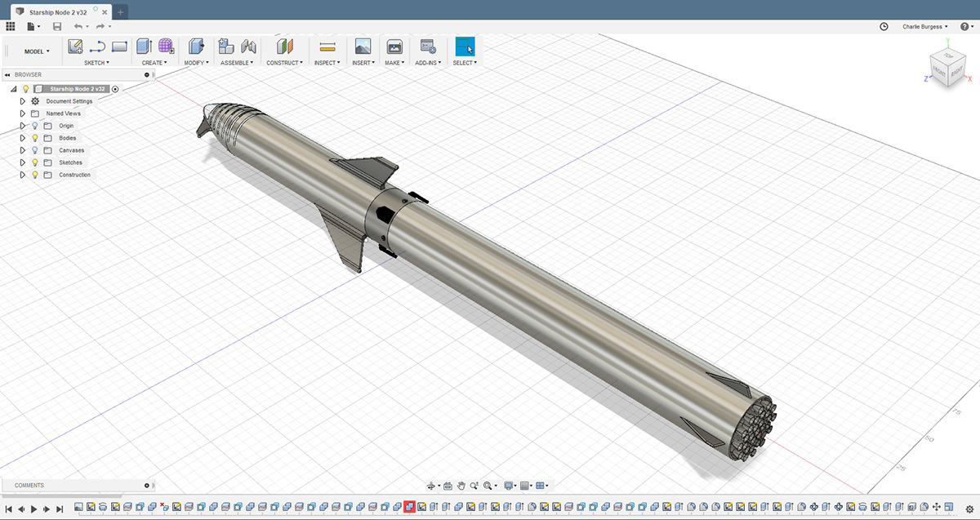Collapse the BROWSER panel with double arrows
This screenshot has height=520, width=980.
(x=7, y=75)
